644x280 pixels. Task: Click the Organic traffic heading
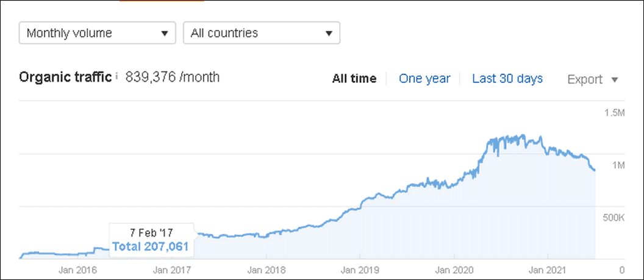point(65,77)
